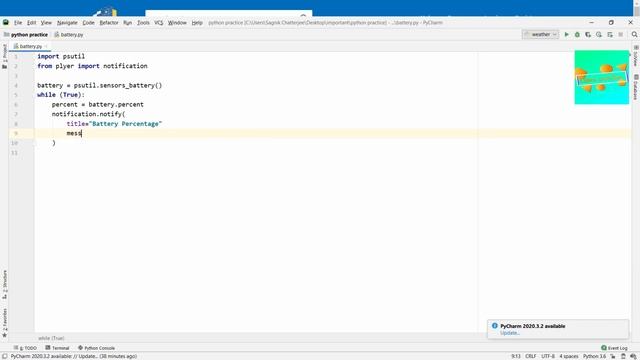Image resolution: width=640 pixels, height=360 pixels.
Task: Open the Database tool window stripe
Action: 636,87
